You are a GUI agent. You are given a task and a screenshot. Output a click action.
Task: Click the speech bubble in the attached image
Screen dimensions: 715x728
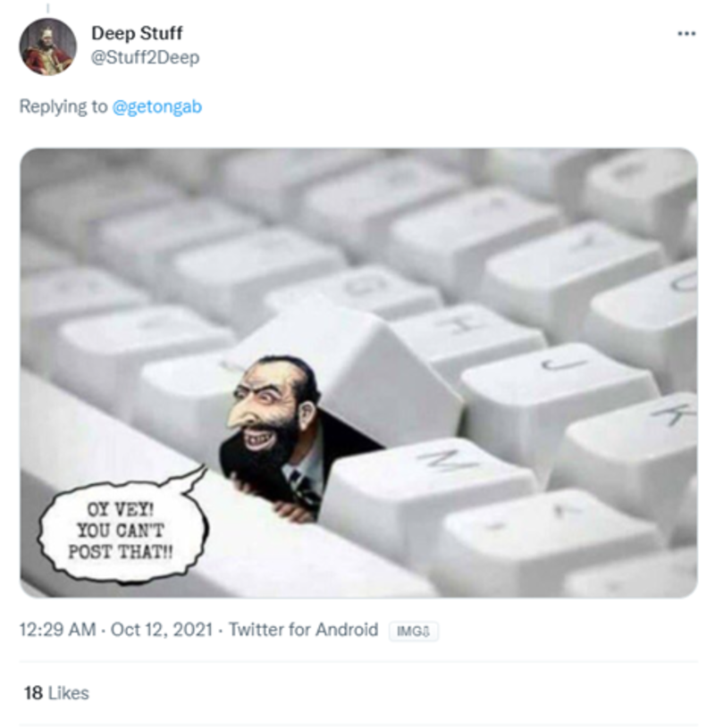[x=121, y=527]
